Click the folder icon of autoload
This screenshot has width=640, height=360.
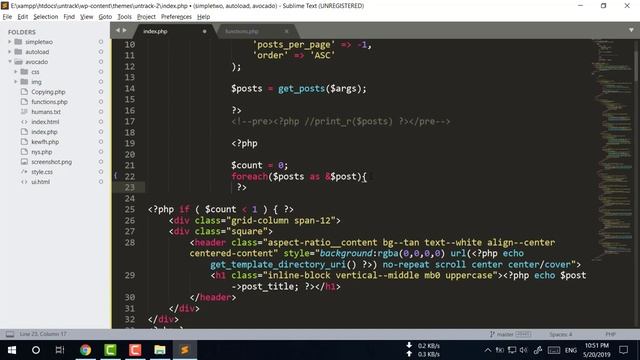(18, 52)
